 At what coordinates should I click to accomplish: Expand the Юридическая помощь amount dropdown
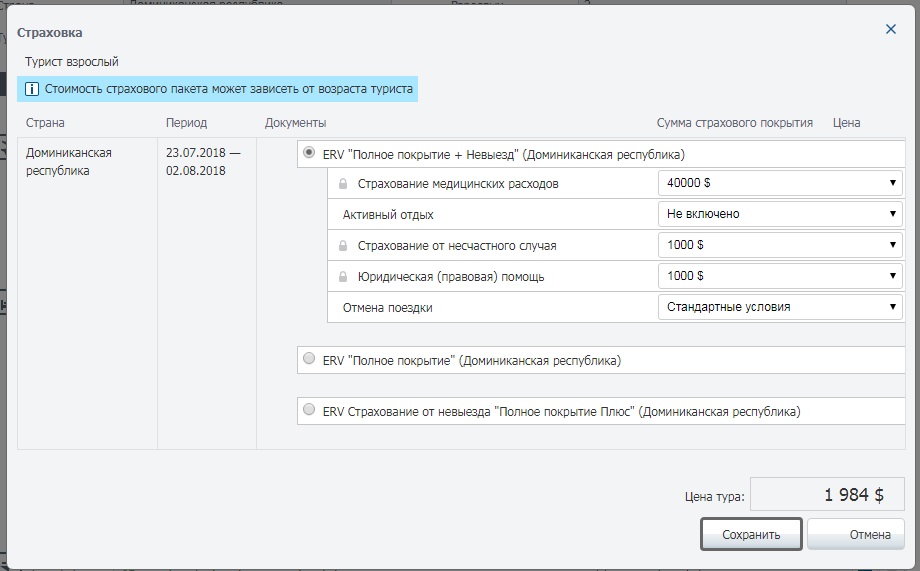coord(780,276)
